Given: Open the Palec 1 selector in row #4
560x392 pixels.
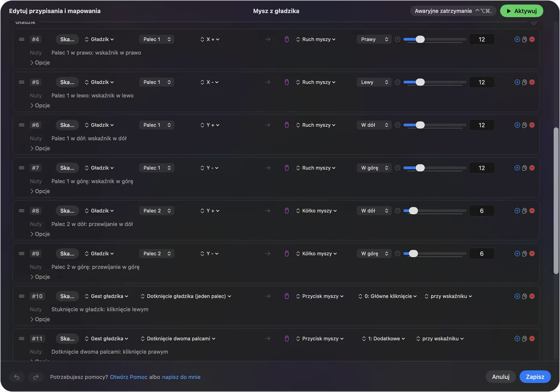Looking at the screenshot, I should [157, 39].
